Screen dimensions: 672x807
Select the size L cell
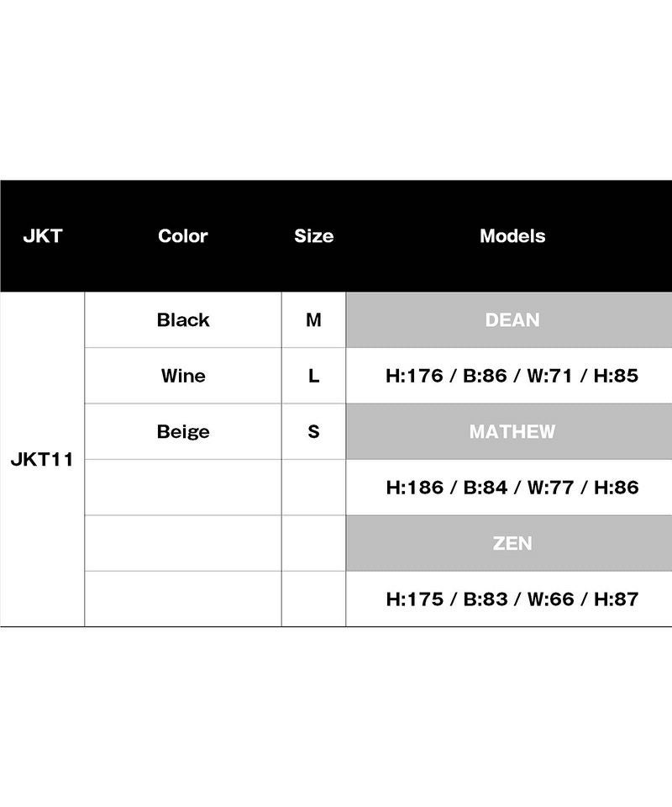313,376
